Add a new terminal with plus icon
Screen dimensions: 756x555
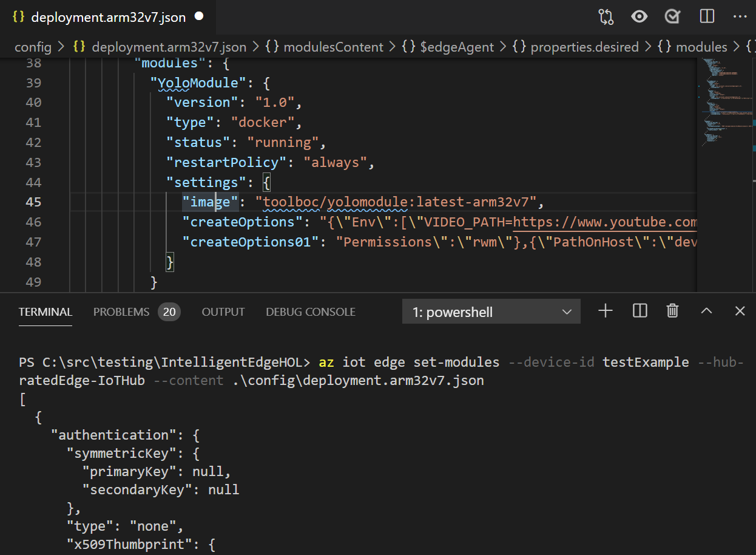[x=606, y=312]
